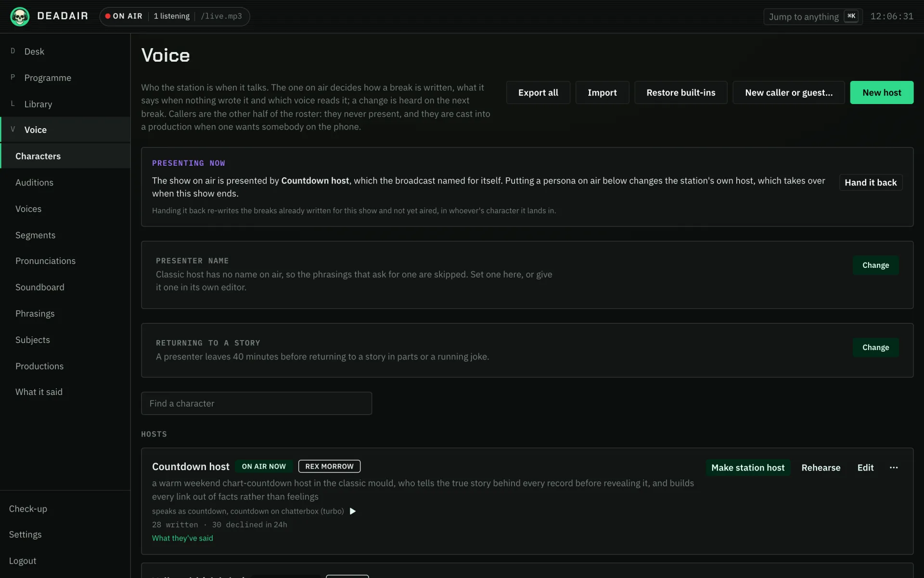This screenshot has width=924, height=578.
Task: Go to the Phrasings subsection
Action: 65,314
